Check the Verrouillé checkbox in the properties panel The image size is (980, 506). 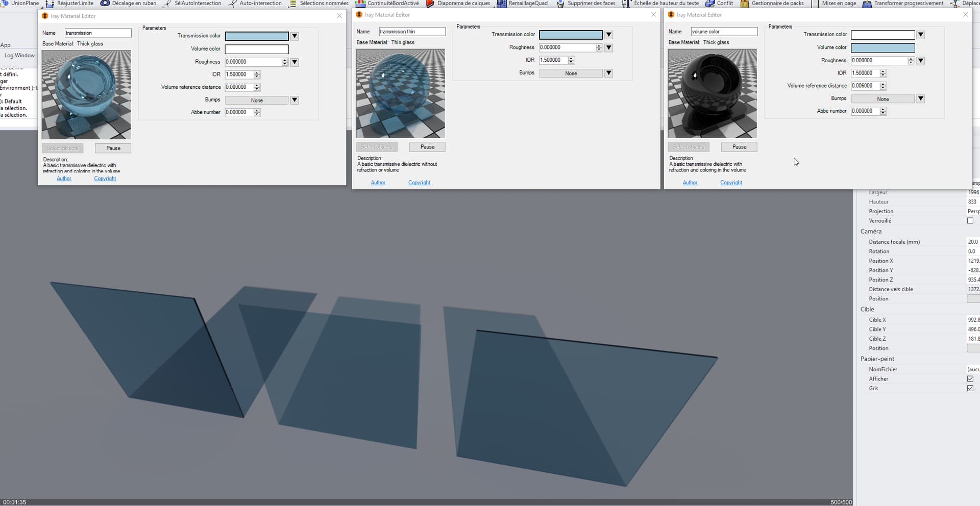[x=970, y=220]
